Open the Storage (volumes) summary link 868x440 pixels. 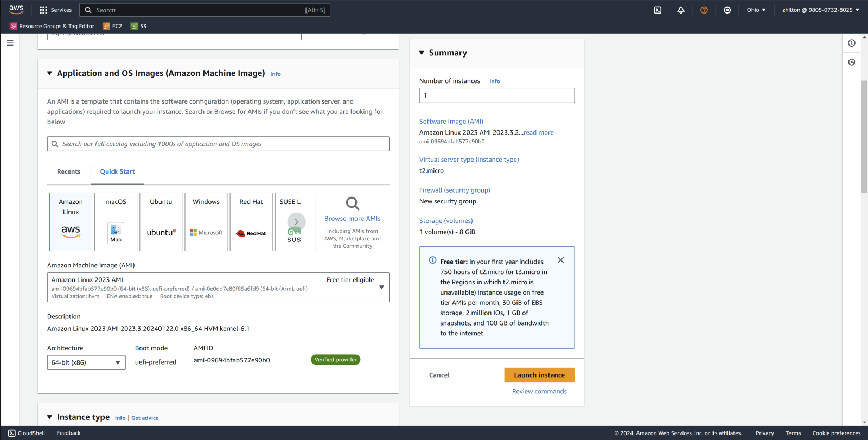(446, 221)
